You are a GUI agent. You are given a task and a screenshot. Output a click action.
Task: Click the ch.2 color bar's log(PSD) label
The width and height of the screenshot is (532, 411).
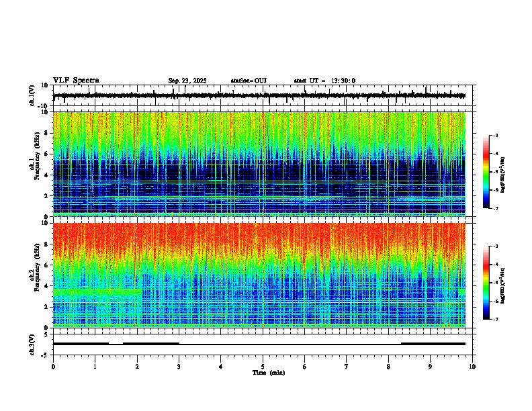pos(502,285)
